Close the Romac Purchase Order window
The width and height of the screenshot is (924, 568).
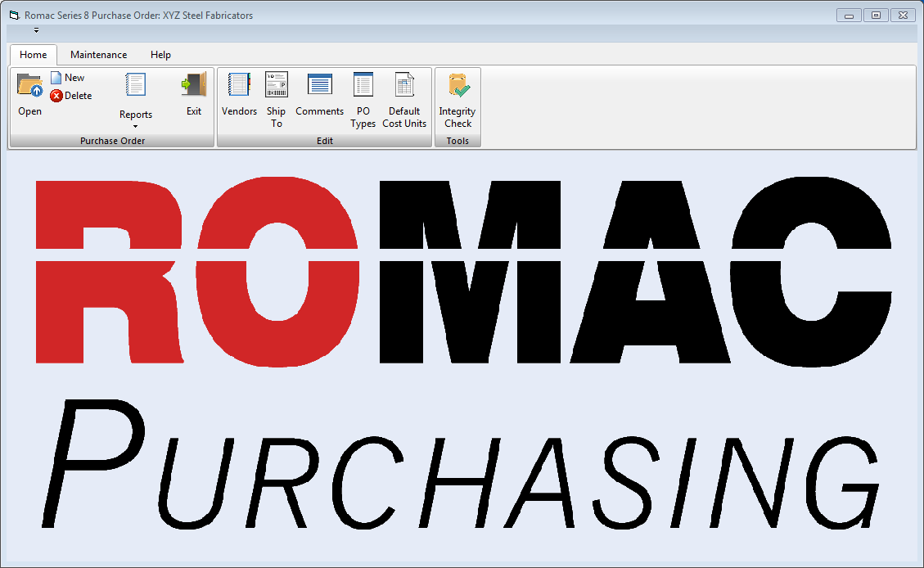pyautogui.click(x=902, y=15)
